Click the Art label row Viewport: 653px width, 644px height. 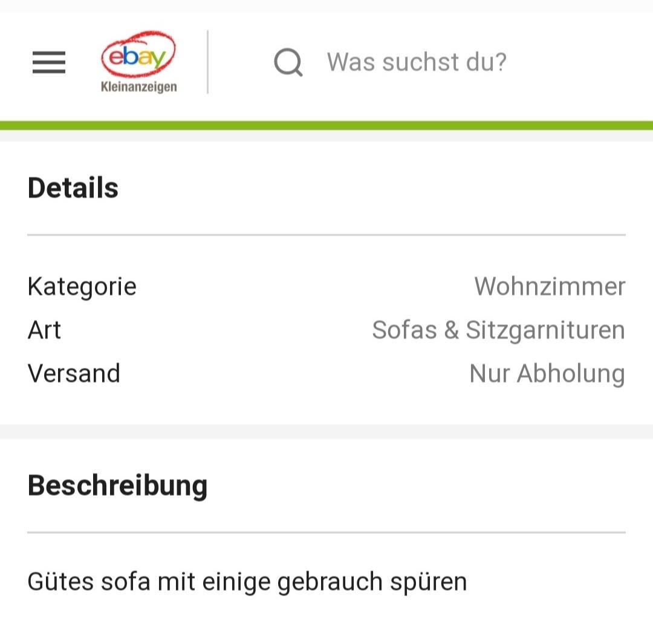[x=326, y=330]
